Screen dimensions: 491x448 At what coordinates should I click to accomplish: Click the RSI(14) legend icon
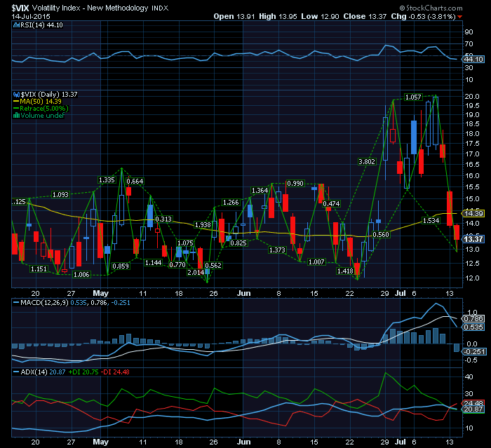tap(16, 25)
